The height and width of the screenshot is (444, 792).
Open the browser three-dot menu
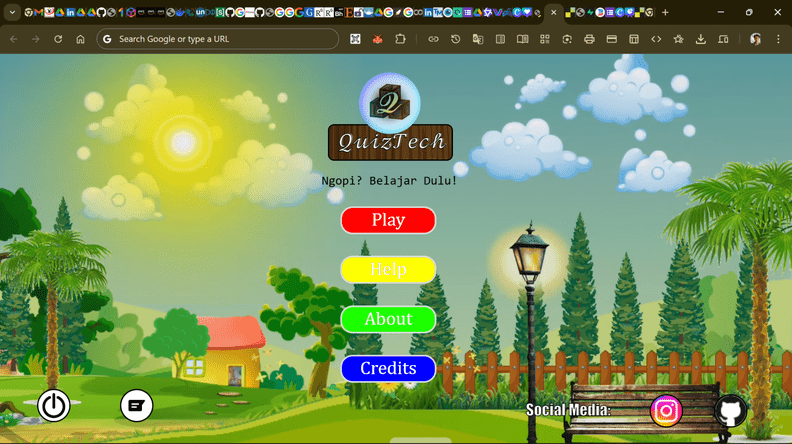[x=778, y=39]
